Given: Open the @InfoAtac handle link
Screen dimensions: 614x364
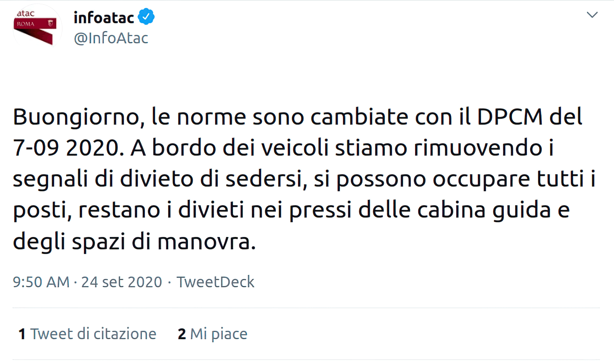Looking at the screenshot, I should (111, 38).
